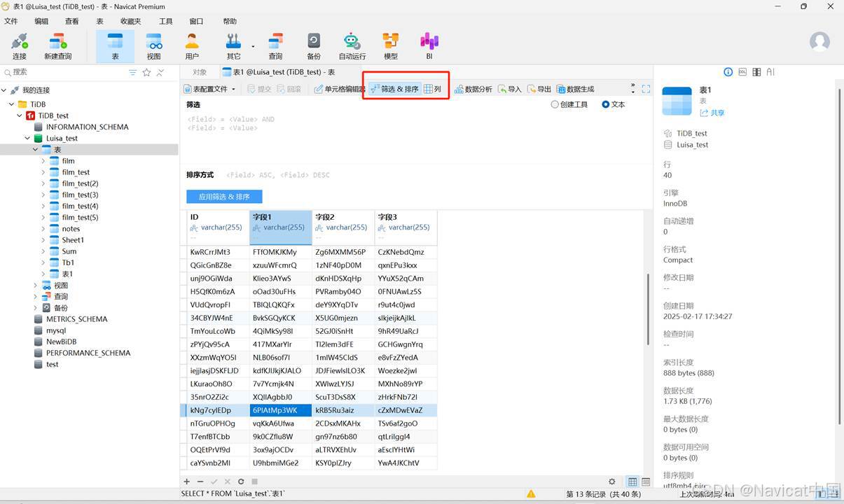Click the delete record minus icon at bottom
Image resolution: width=844 pixels, height=504 pixels.
(200, 482)
